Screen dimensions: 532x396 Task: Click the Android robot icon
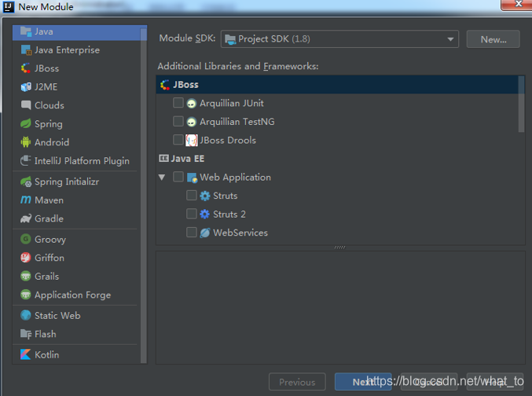pyautogui.click(x=26, y=142)
